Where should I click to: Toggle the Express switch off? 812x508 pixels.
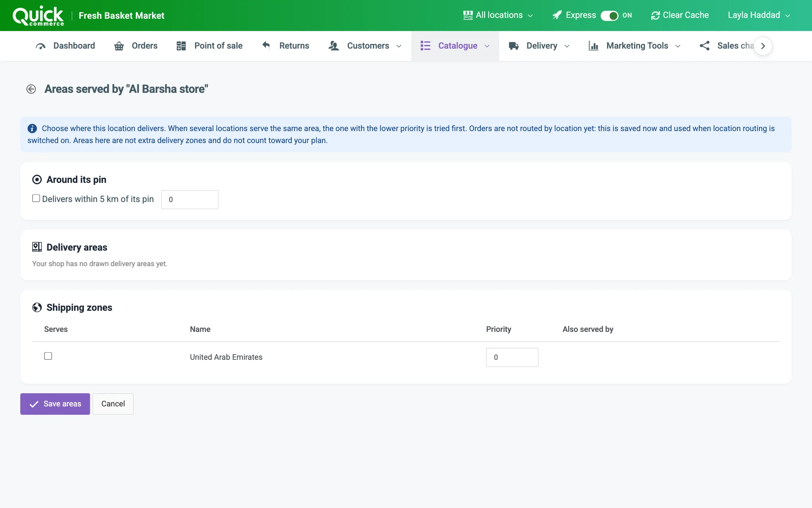click(x=609, y=16)
